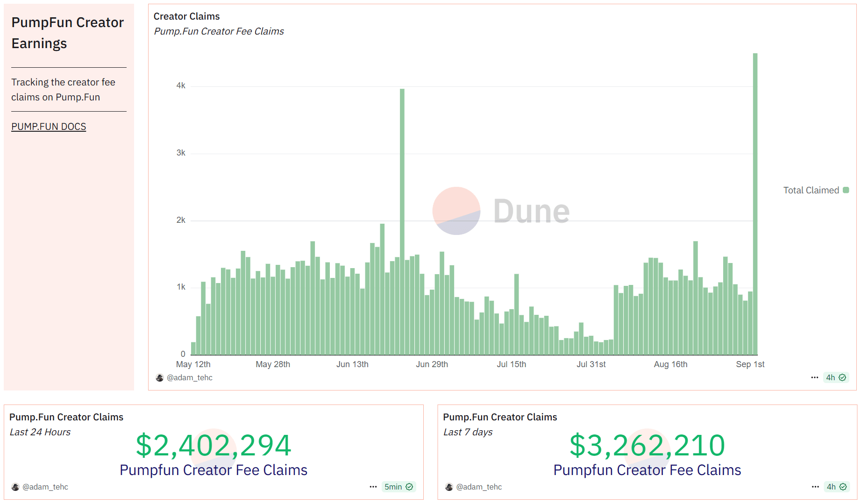Click the Aug 16th x-axis label
This screenshot has height=504, width=861.
click(670, 364)
